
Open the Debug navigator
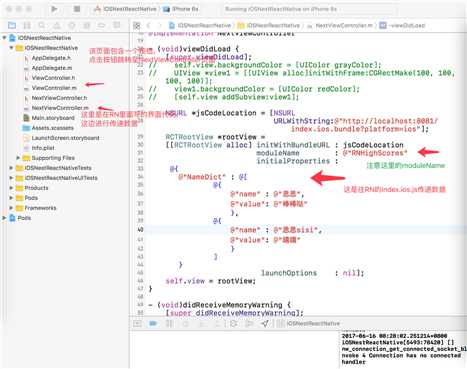[87, 25]
